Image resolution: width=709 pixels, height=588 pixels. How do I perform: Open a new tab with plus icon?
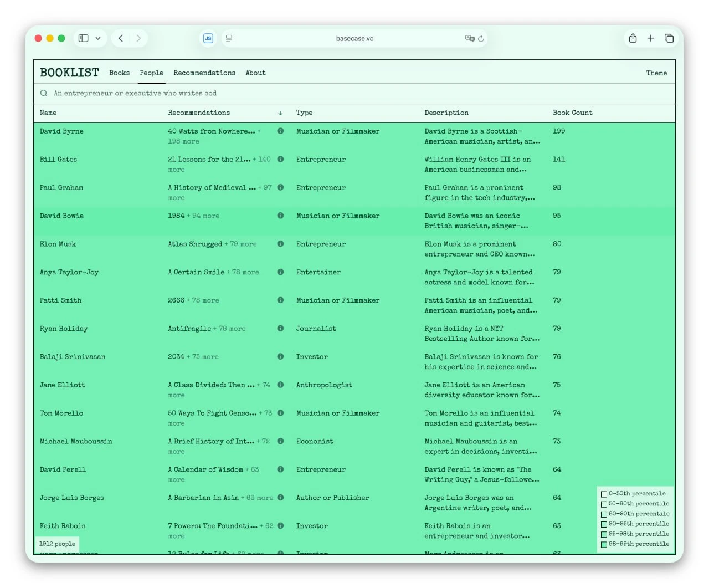click(651, 38)
